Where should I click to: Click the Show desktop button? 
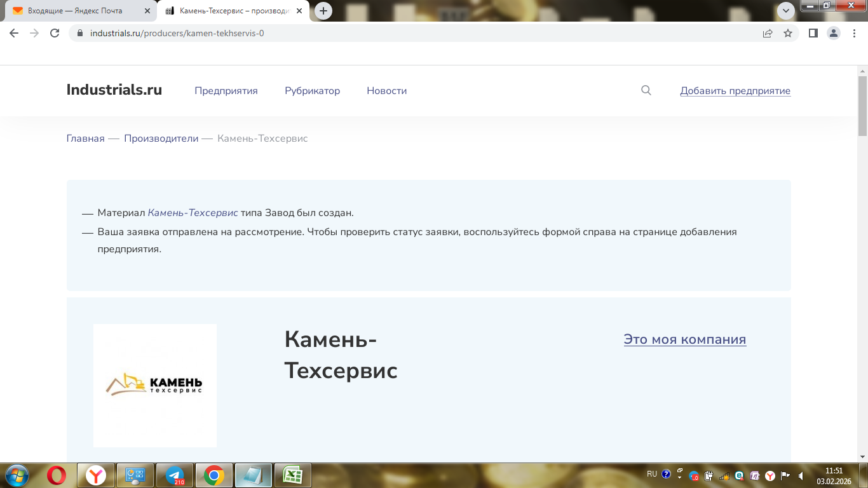tap(863, 475)
